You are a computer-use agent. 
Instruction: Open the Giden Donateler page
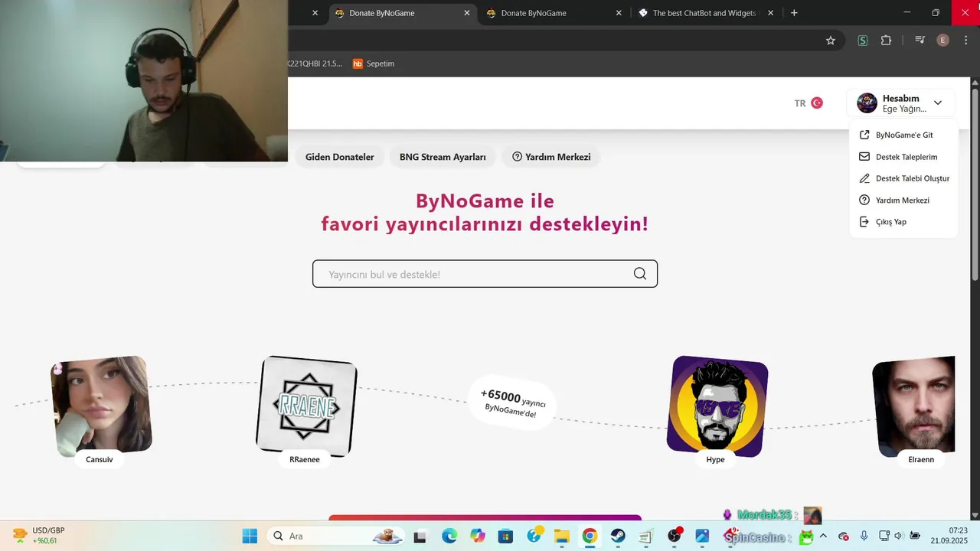coord(340,157)
